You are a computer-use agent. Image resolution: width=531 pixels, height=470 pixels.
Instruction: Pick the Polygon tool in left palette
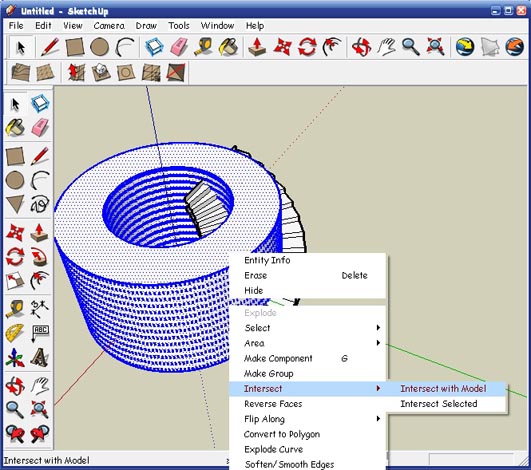pos(15,204)
